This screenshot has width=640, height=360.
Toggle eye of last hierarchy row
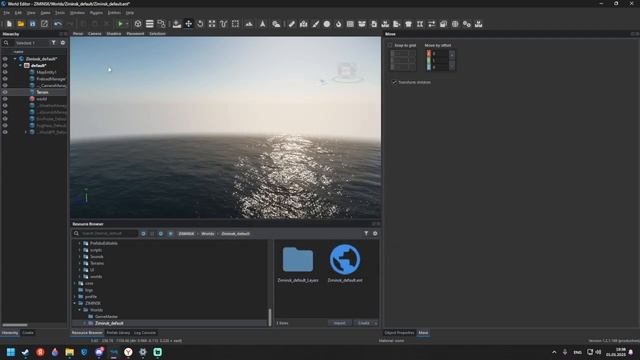pos(5,132)
